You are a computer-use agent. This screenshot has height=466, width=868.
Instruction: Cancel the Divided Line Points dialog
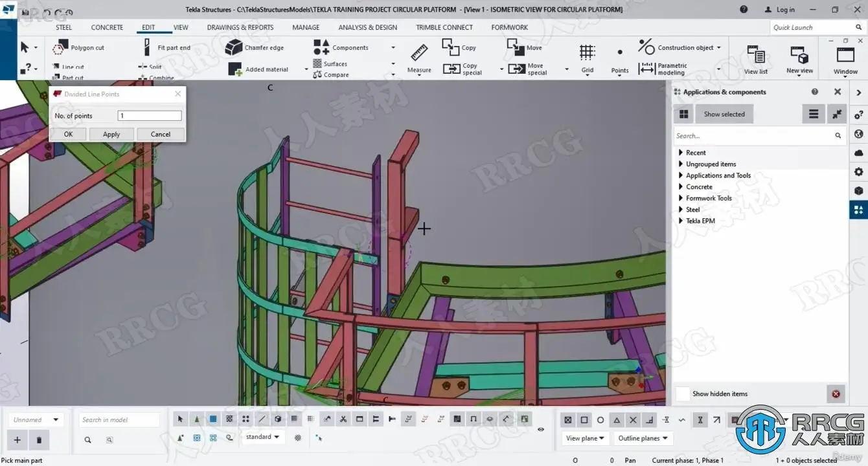tap(161, 134)
